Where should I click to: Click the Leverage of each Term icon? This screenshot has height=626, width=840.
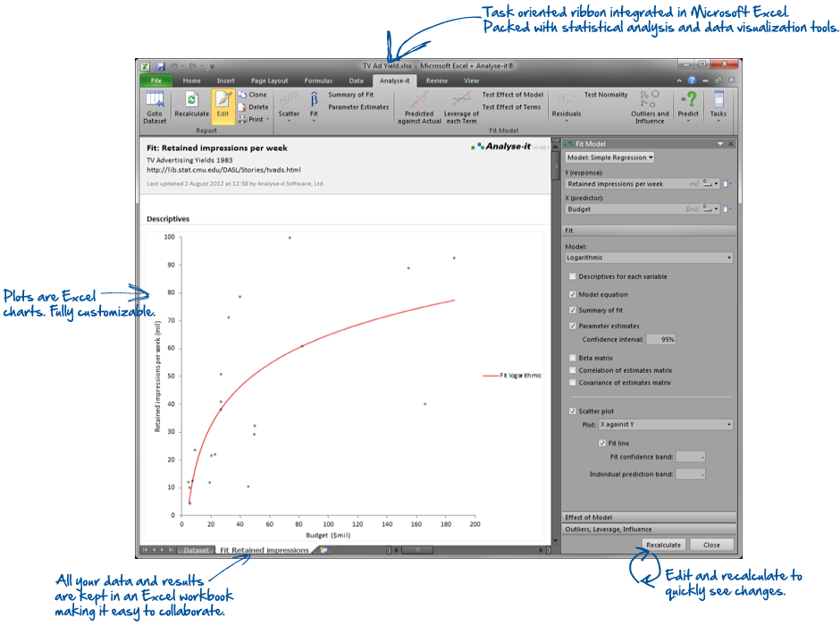[x=462, y=106]
